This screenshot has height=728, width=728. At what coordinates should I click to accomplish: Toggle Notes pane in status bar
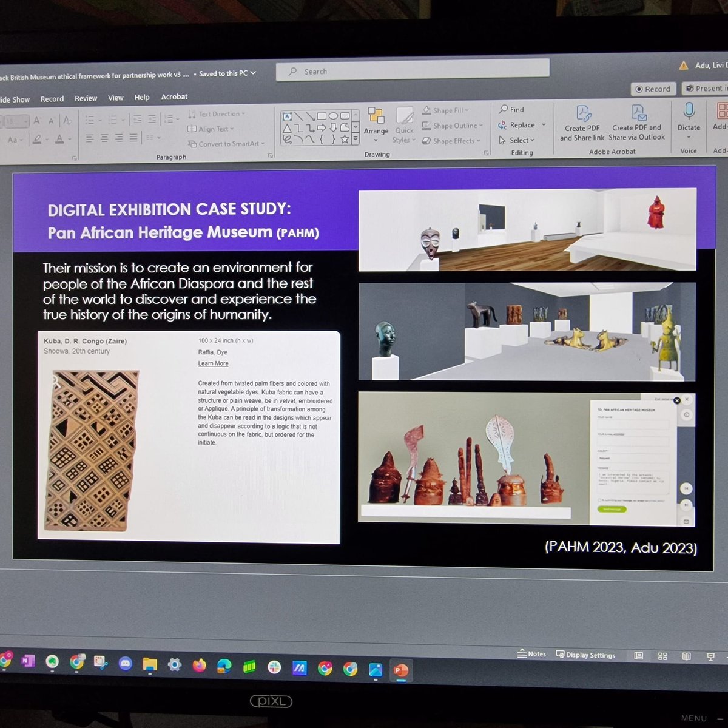531,654
